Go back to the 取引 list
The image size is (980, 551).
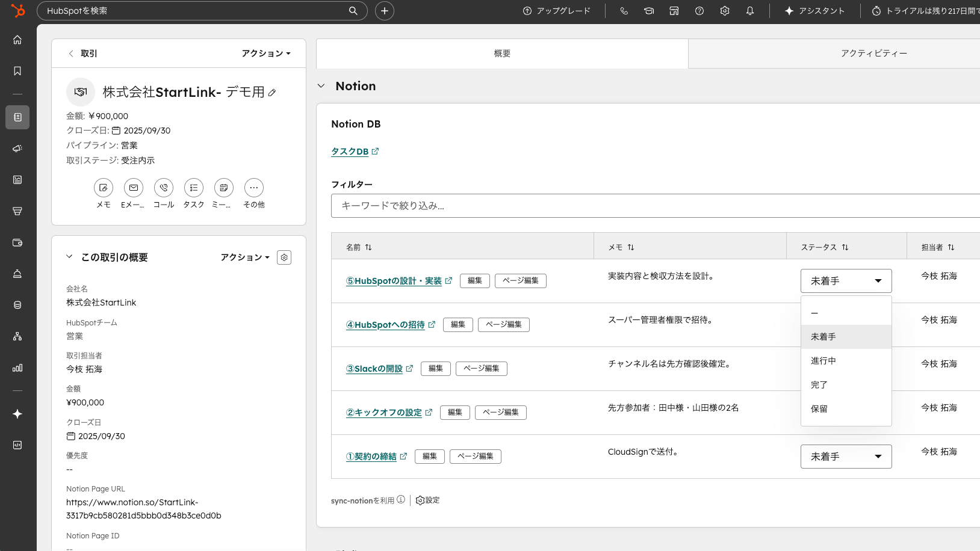(83, 54)
